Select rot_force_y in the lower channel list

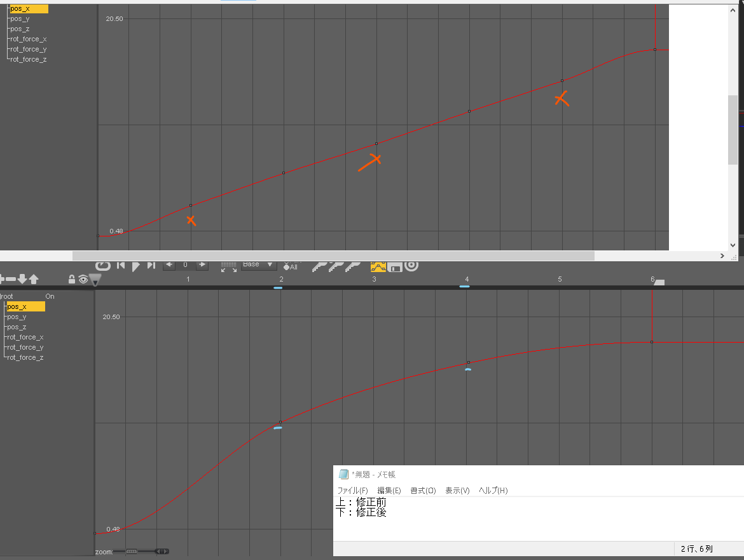coord(25,348)
